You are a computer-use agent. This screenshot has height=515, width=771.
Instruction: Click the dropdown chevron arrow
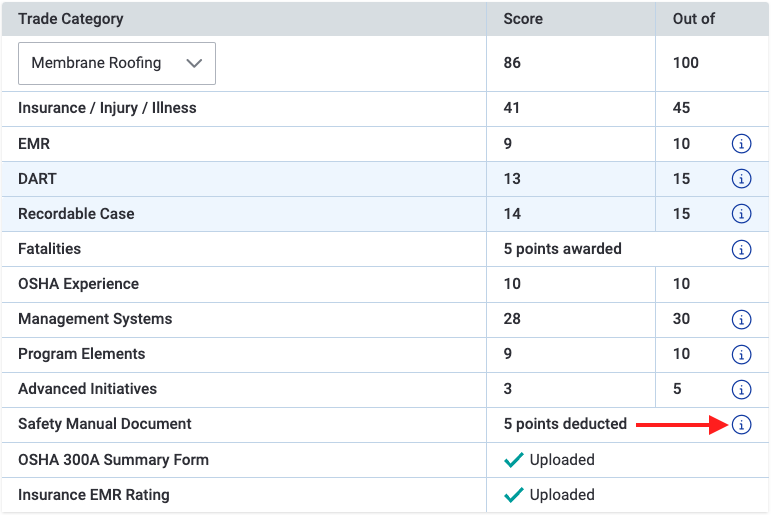[194, 63]
